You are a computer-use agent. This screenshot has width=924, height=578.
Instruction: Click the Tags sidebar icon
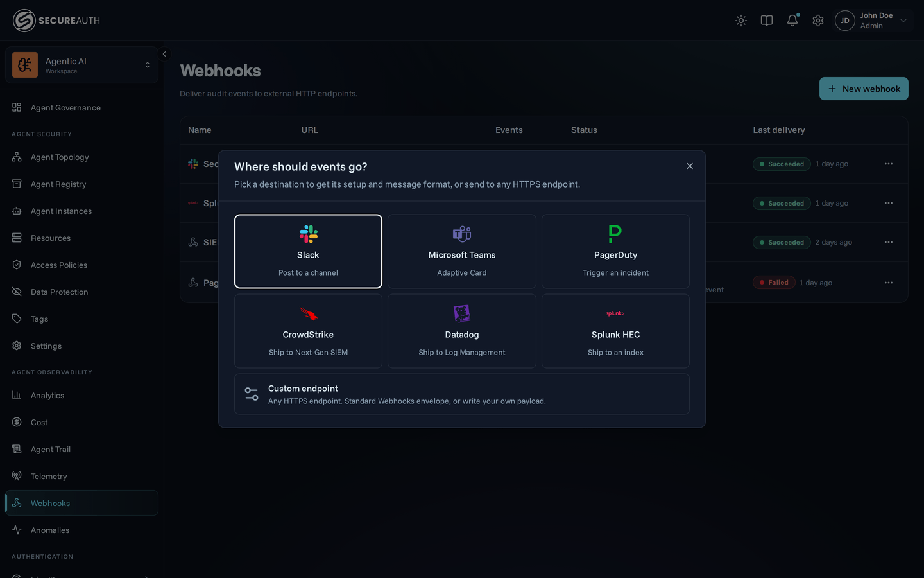pyautogui.click(x=17, y=319)
